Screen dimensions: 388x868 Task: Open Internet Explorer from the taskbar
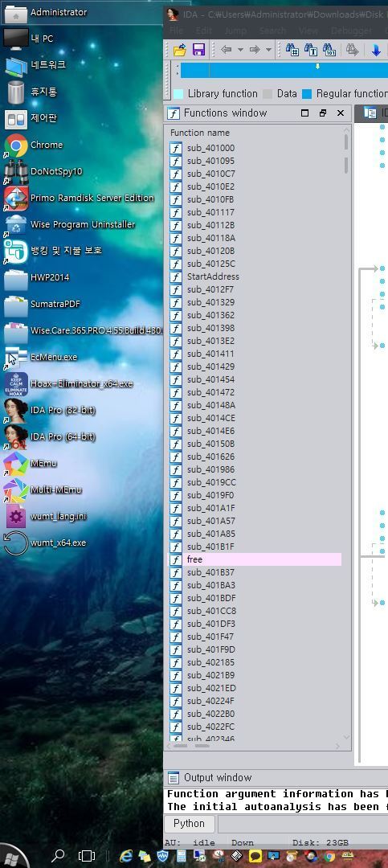pos(127,857)
